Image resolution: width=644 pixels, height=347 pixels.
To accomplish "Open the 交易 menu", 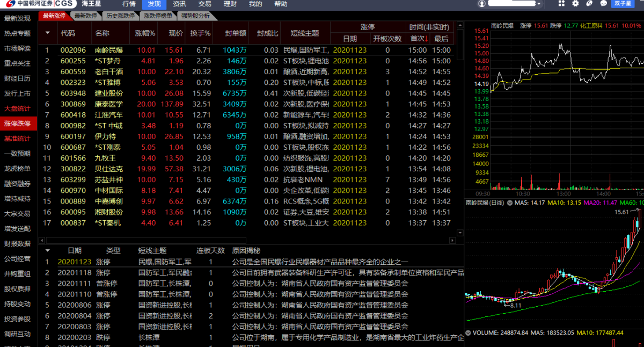I will pos(204,4).
